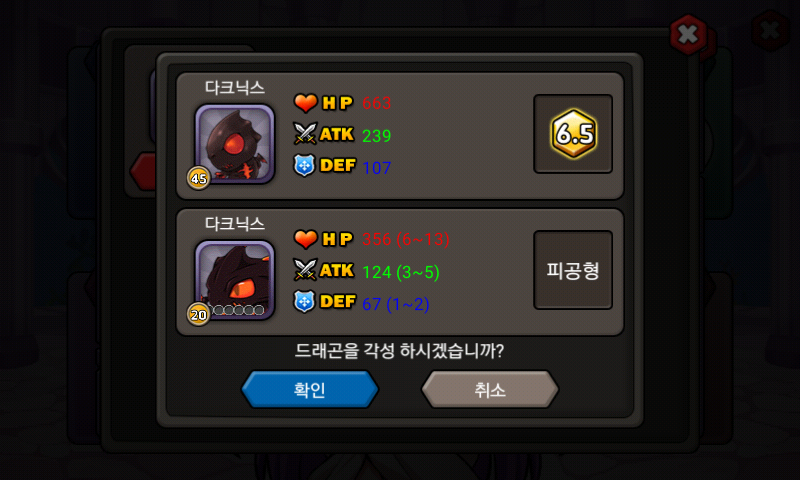Click the HP value 663
800x480 pixels.
tap(377, 103)
